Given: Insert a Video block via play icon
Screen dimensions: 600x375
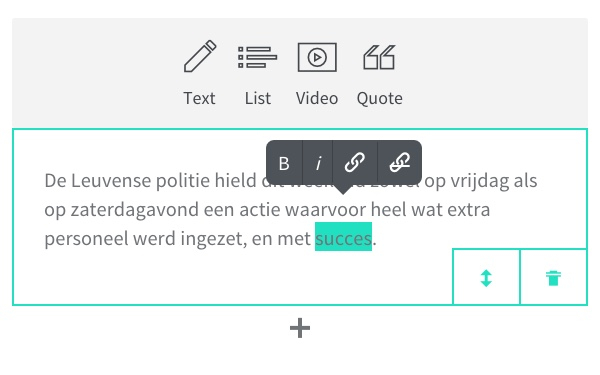Looking at the screenshot, I should point(317,57).
